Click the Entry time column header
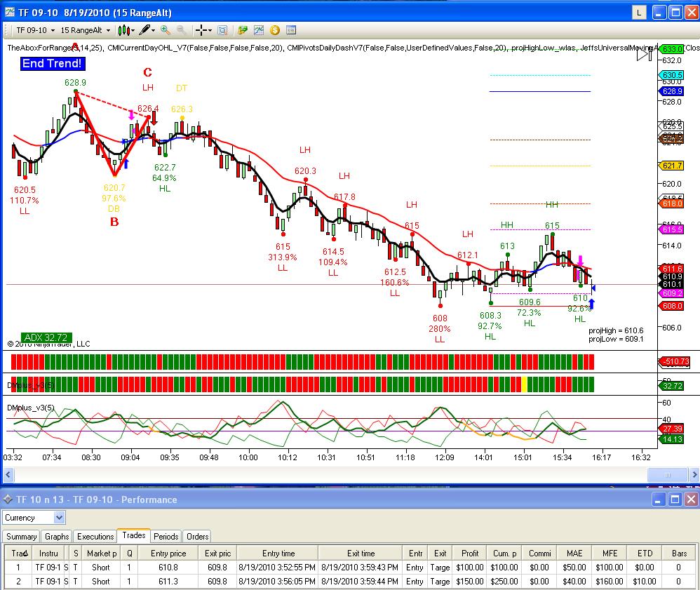This screenshot has width=700, height=590. (x=278, y=554)
